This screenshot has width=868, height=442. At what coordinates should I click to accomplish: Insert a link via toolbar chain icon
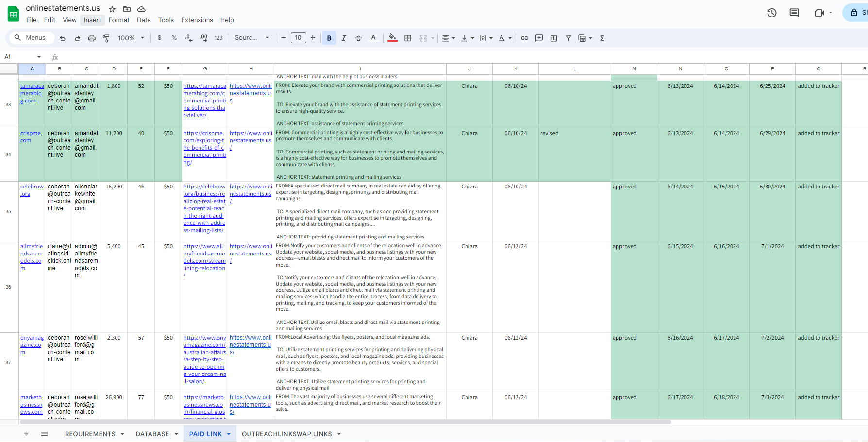point(524,38)
